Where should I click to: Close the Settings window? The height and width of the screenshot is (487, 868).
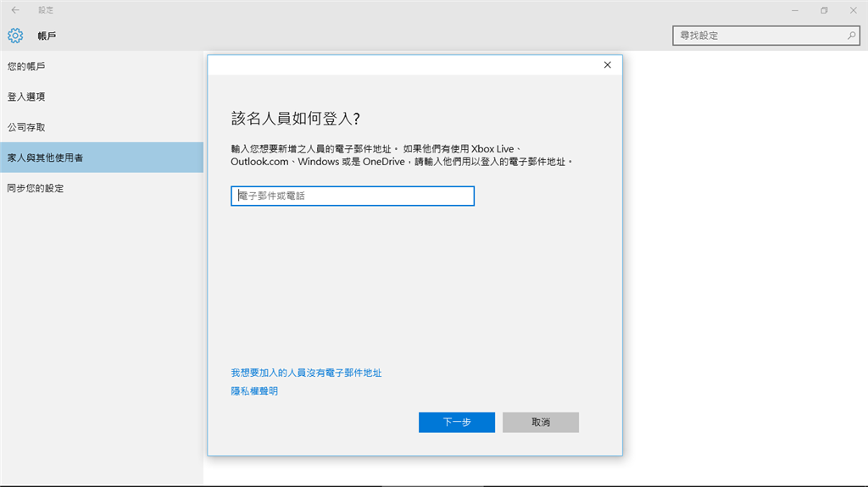pos(853,10)
